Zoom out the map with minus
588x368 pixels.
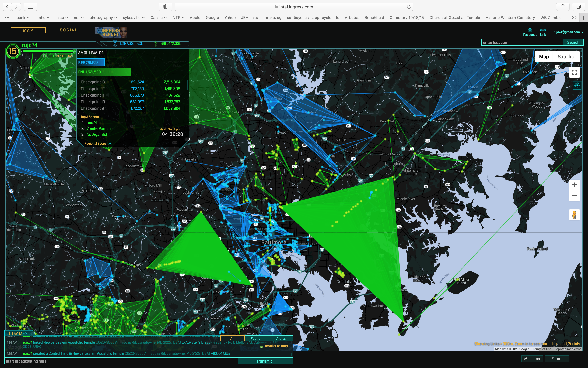point(574,196)
